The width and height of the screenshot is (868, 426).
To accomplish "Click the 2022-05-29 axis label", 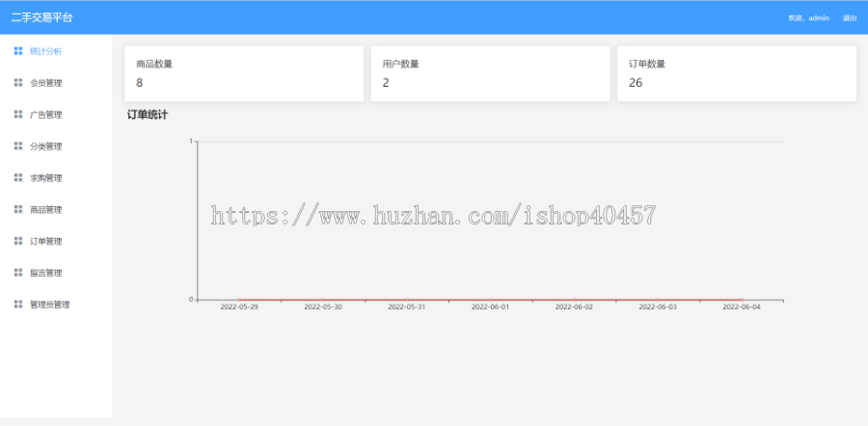I will pyautogui.click(x=239, y=306).
